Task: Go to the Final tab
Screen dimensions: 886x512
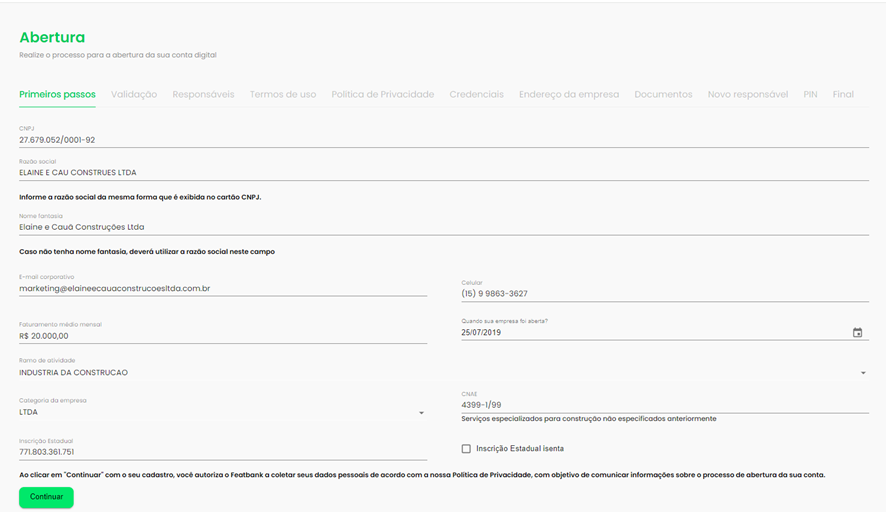Action: 843,94
